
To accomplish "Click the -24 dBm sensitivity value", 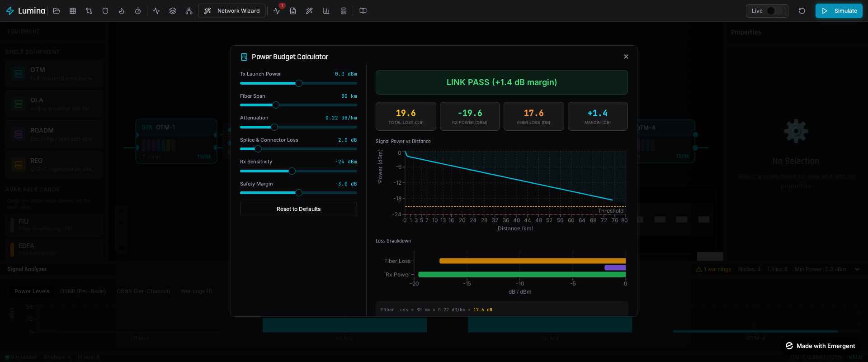I will tap(346, 162).
